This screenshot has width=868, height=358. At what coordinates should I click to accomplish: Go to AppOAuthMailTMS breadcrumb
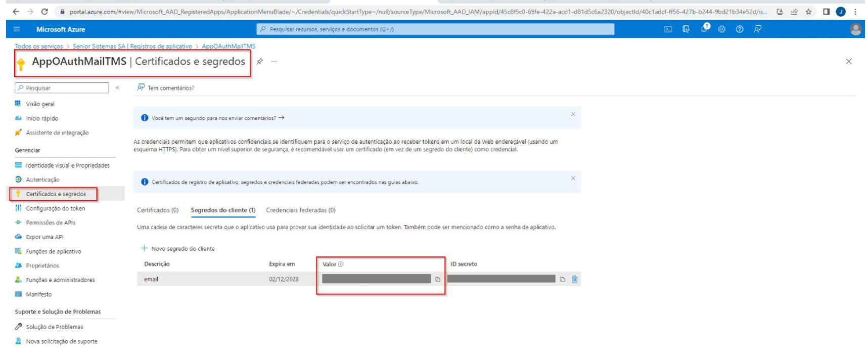229,46
